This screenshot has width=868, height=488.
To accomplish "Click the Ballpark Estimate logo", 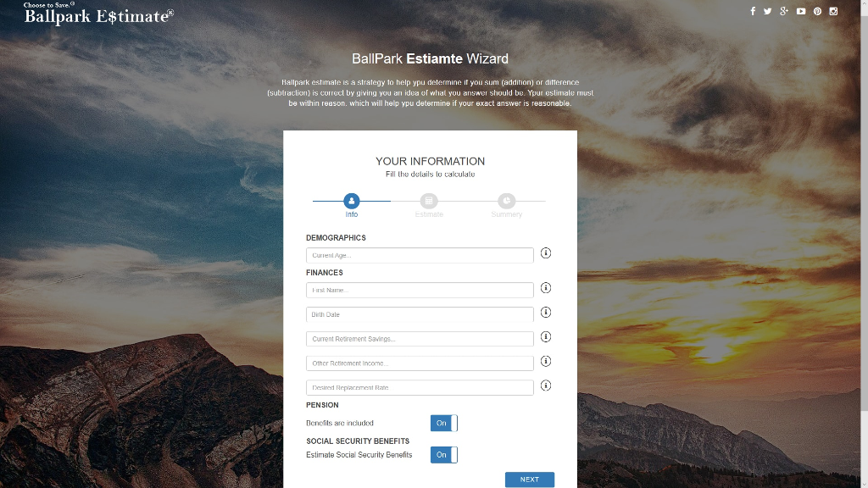I will [96, 14].
